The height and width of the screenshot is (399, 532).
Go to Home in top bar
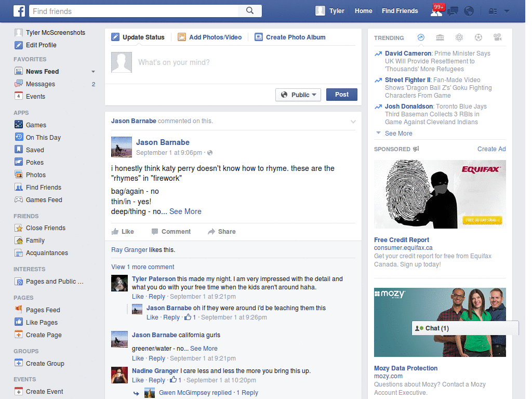(363, 11)
